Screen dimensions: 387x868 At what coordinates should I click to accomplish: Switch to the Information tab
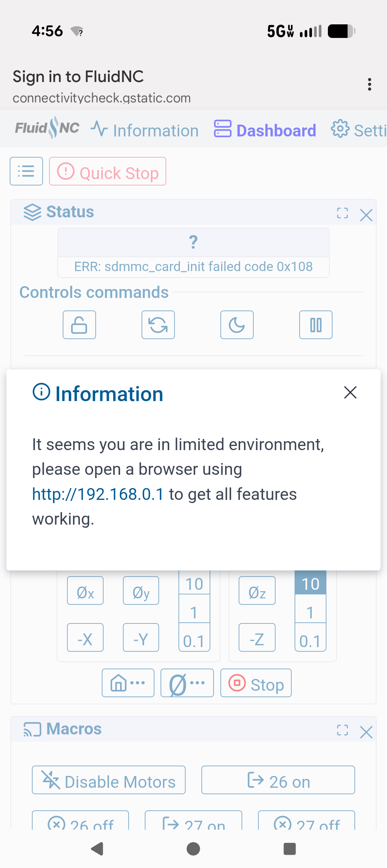pos(145,130)
